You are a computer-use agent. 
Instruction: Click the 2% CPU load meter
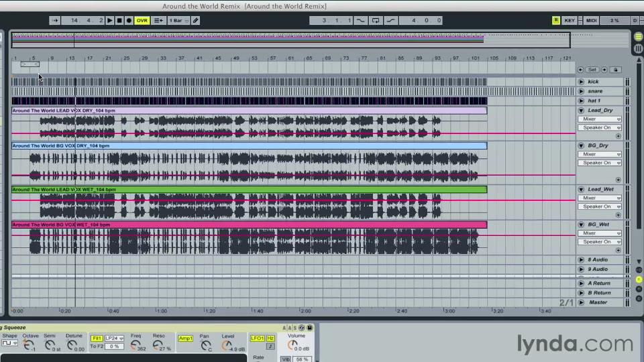[614, 20]
